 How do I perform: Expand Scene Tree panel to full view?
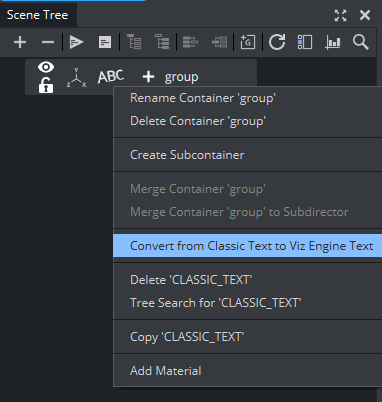[x=340, y=15]
